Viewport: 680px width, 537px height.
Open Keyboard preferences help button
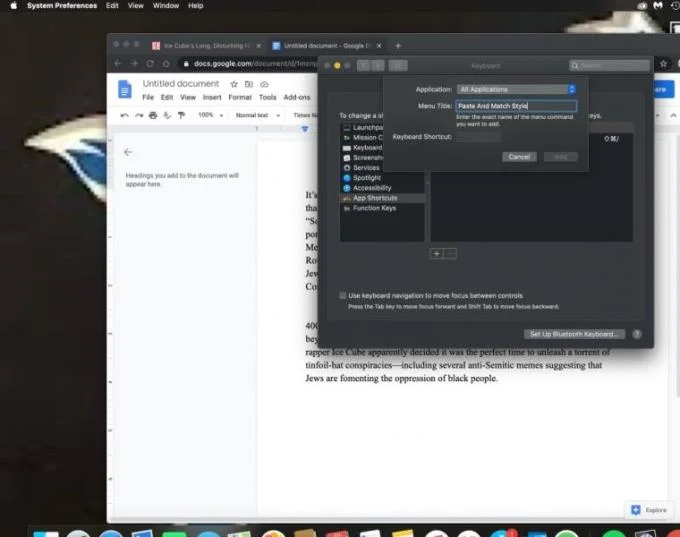pyautogui.click(x=637, y=334)
